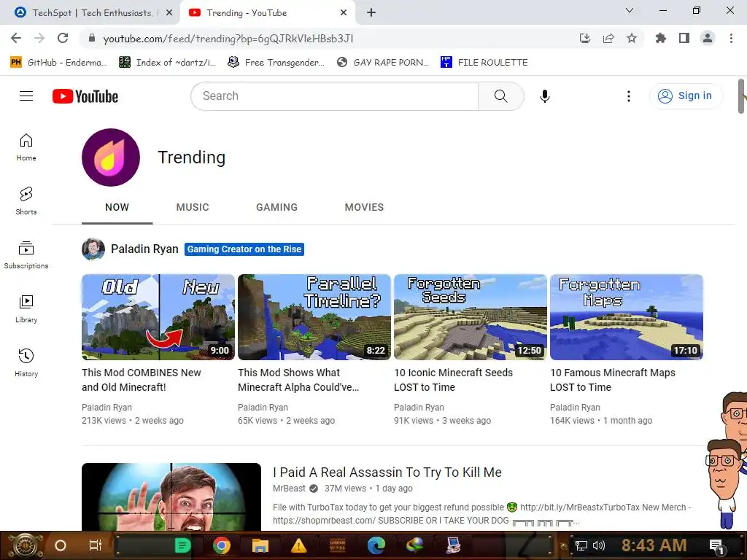The width and height of the screenshot is (747, 560).
Task: Open a new browser tab
Action: 371,13
